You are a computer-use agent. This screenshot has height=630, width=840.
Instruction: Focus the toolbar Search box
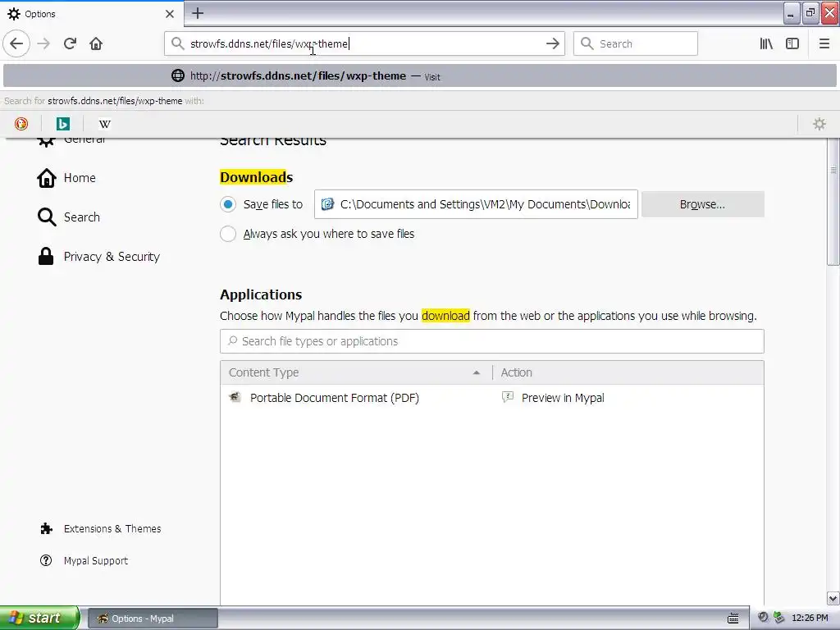[636, 43]
